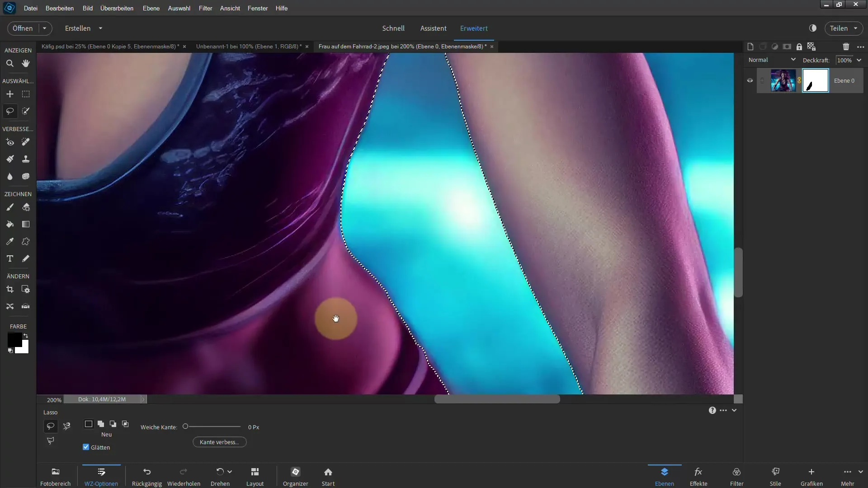Collapse tool options with chevron
Viewport: 868px width, 488px height.
point(734,410)
